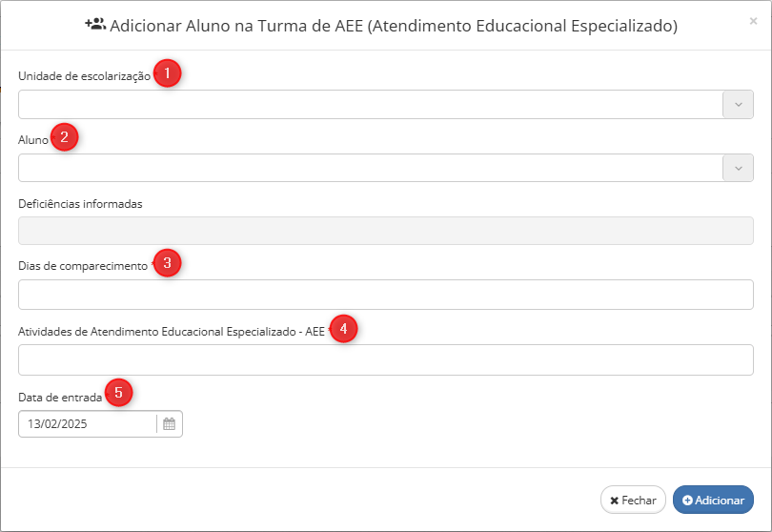
Task: Expand the Aluno dropdown arrow
Action: pos(738,168)
